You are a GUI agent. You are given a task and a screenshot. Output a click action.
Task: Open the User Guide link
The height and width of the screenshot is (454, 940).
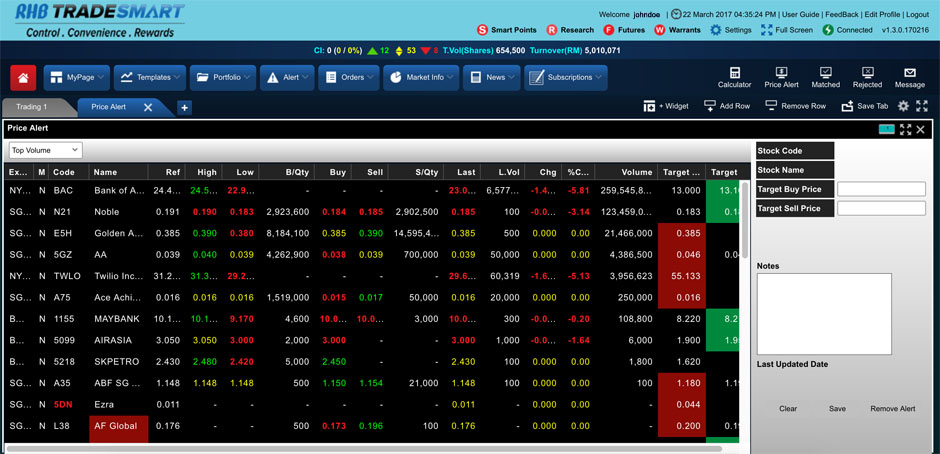800,14
